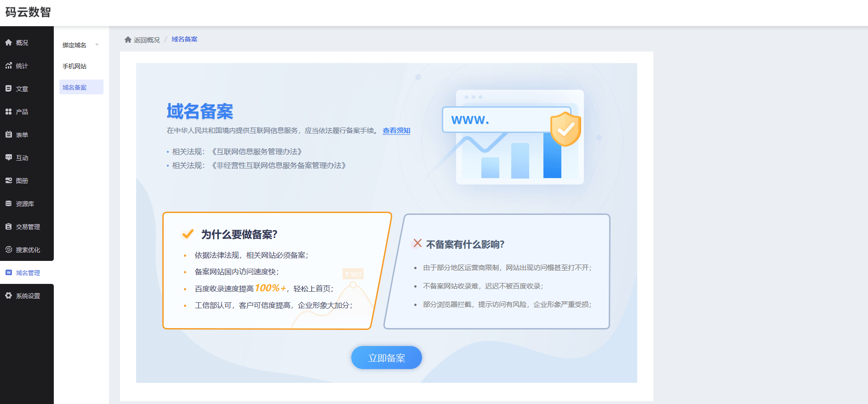Click the 资源库 database icon
868x404 pixels.
[x=8, y=203]
